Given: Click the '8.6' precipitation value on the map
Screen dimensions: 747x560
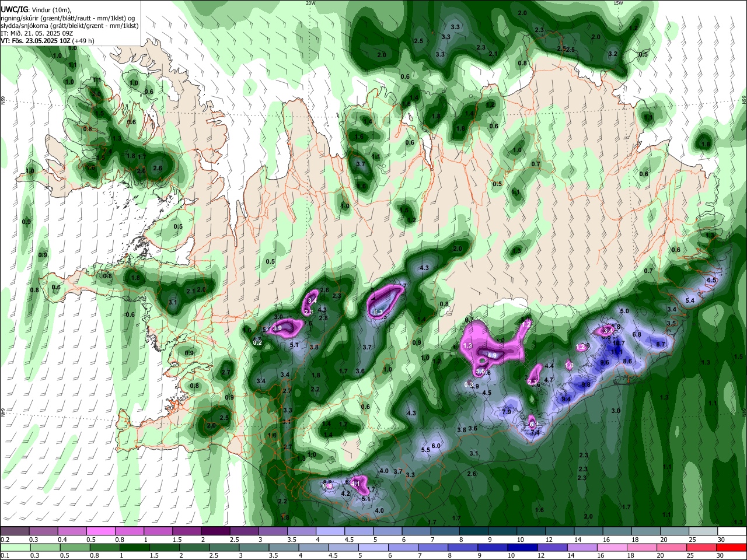Looking at the screenshot, I should pyautogui.click(x=627, y=361).
